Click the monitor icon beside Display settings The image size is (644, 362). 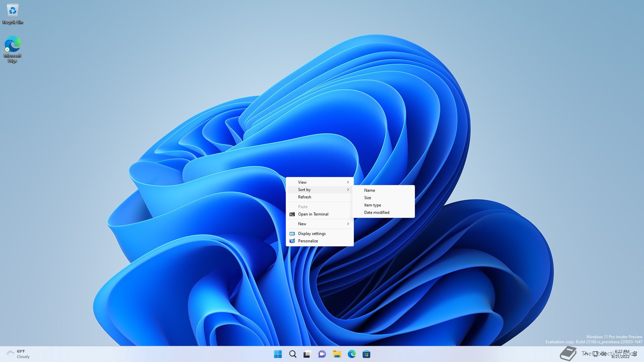pos(292,234)
